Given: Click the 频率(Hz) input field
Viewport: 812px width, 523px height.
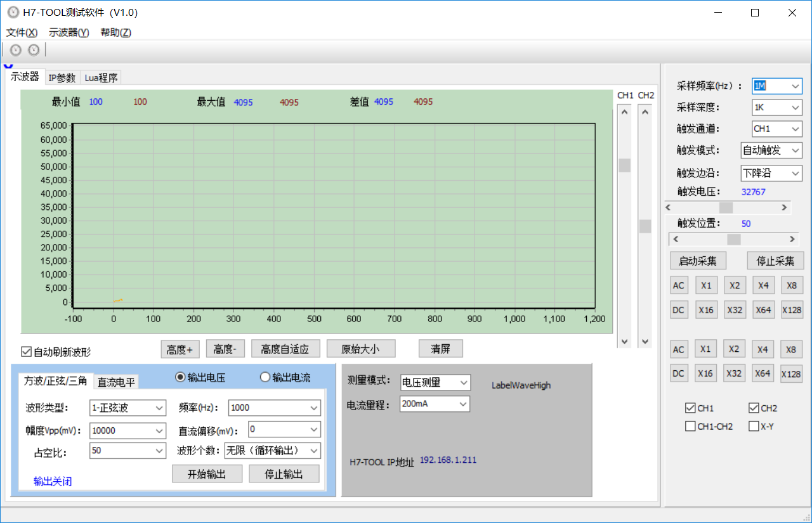Looking at the screenshot, I should [x=269, y=408].
